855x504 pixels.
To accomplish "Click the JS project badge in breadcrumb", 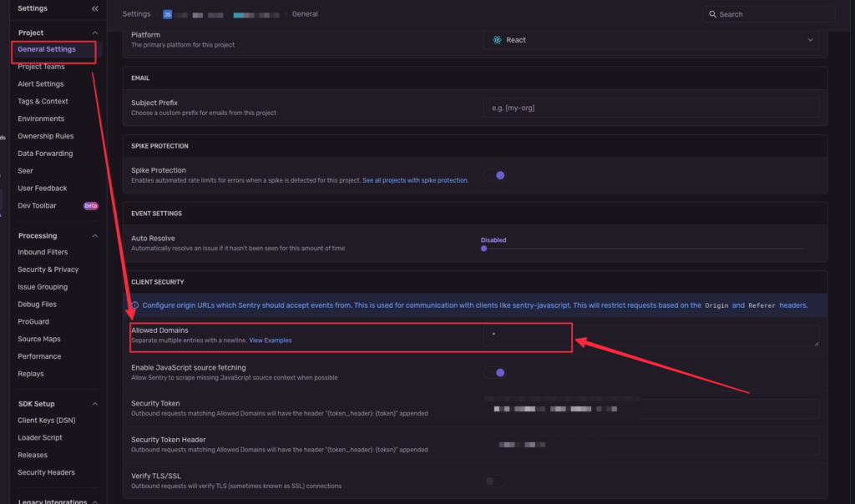I will click(x=167, y=14).
